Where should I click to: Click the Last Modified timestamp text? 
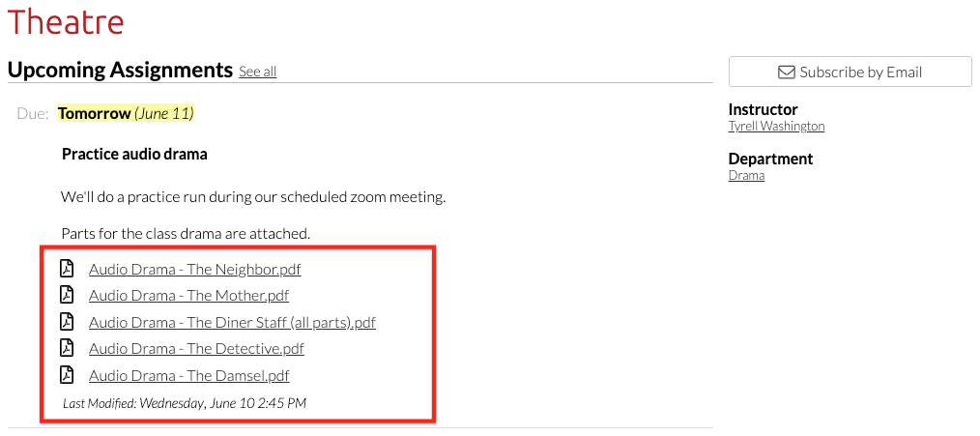[185, 402]
